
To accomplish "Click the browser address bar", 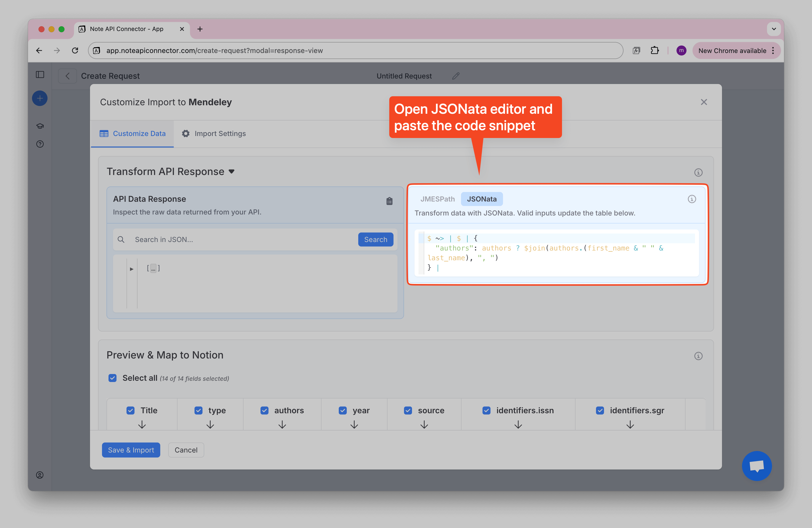I will click(x=355, y=50).
